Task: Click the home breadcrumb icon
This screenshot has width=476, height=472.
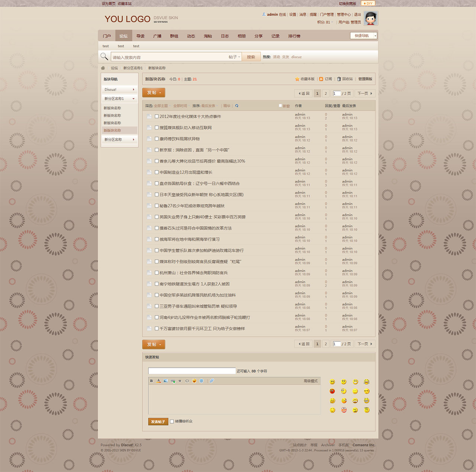Action: tap(103, 68)
